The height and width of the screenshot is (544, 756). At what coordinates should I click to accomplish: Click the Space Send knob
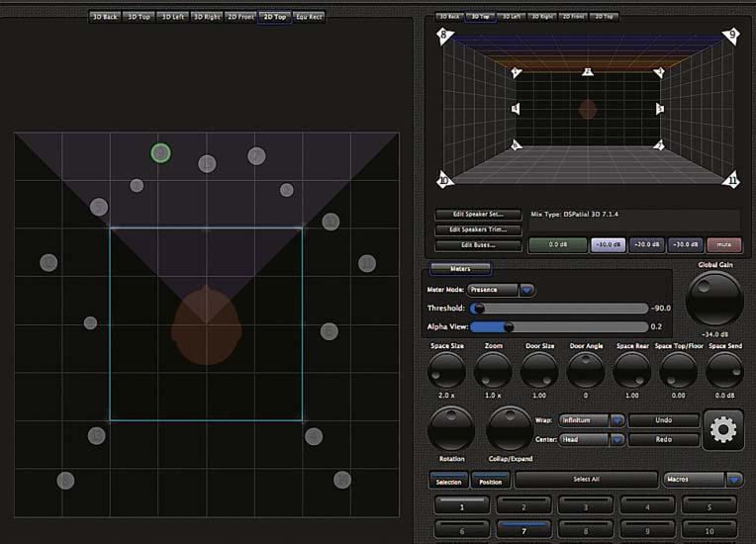[x=724, y=370]
